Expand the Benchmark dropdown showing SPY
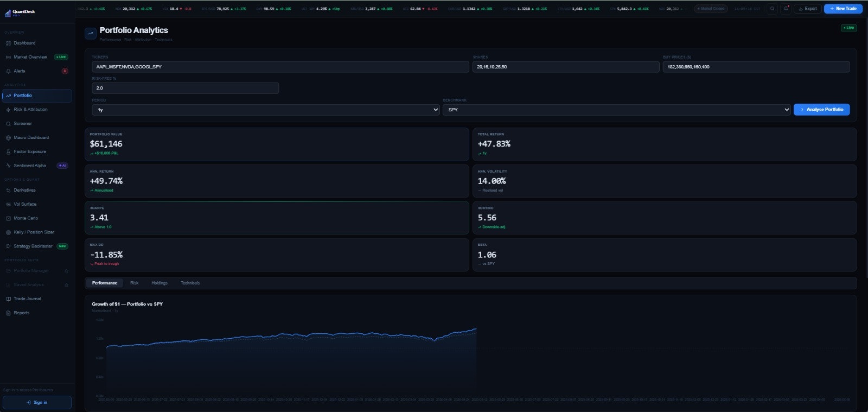Viewport: 868px width, 412px height. [x=617, y=110]
